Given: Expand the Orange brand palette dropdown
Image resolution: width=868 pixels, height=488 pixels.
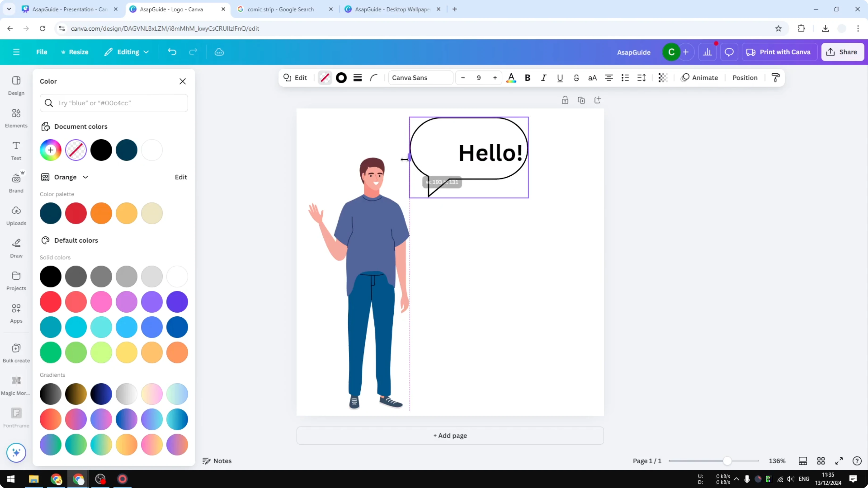Looking at the screenshot, I should tap(86, 177).
